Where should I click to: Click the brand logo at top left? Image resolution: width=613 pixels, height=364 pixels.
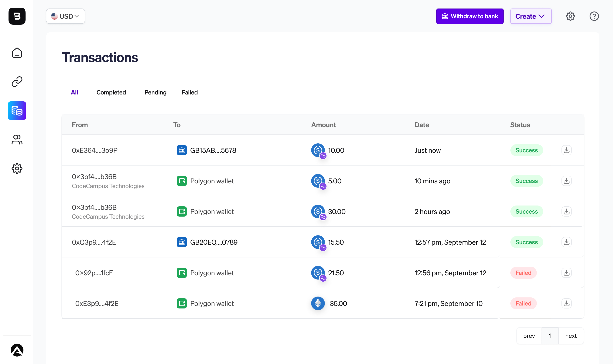[17, 16]
